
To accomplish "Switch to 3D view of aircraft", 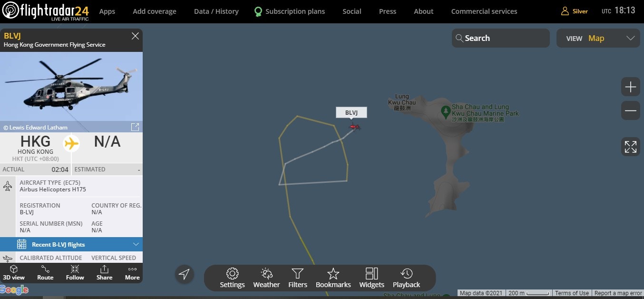I will [x=14, y=273].
